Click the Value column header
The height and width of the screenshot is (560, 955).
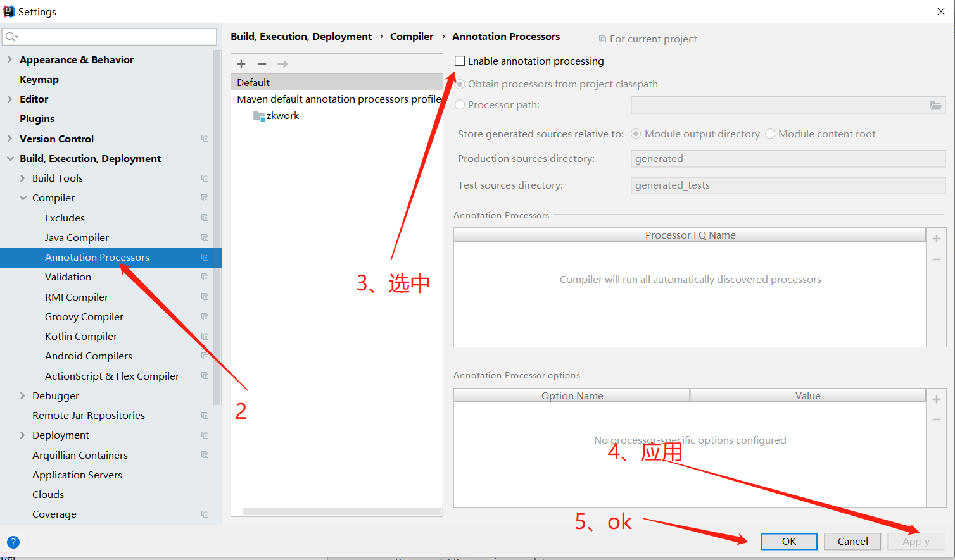[x=808, y=396]
